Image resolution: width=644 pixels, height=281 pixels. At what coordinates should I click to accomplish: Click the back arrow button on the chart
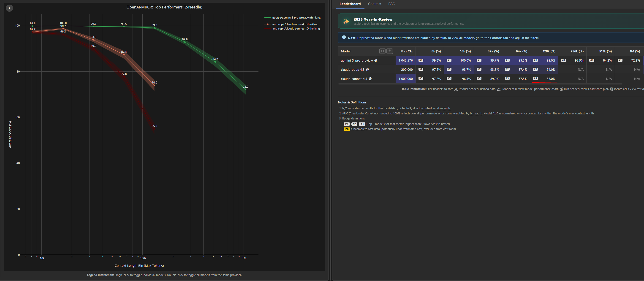tap(9, 8)
